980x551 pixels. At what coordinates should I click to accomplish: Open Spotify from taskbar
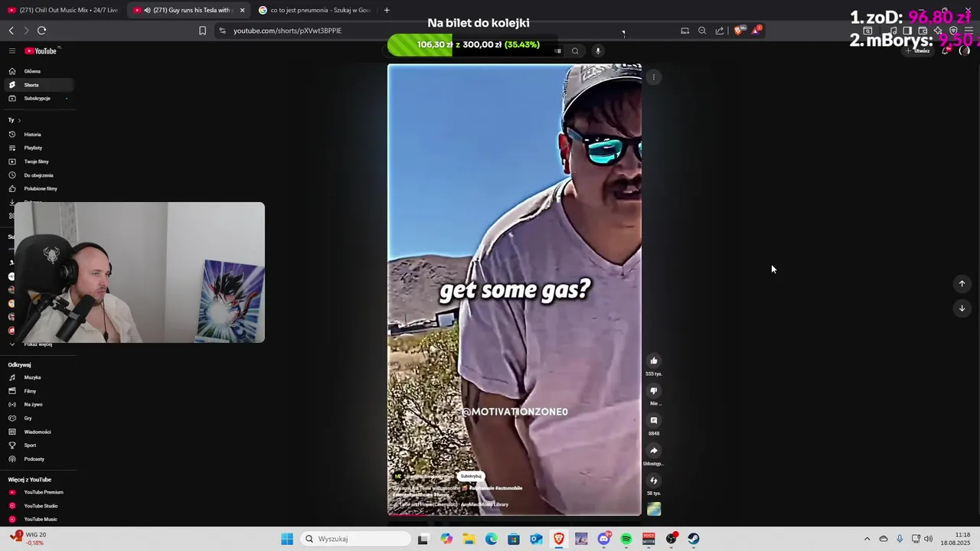[x=626, y=539]
